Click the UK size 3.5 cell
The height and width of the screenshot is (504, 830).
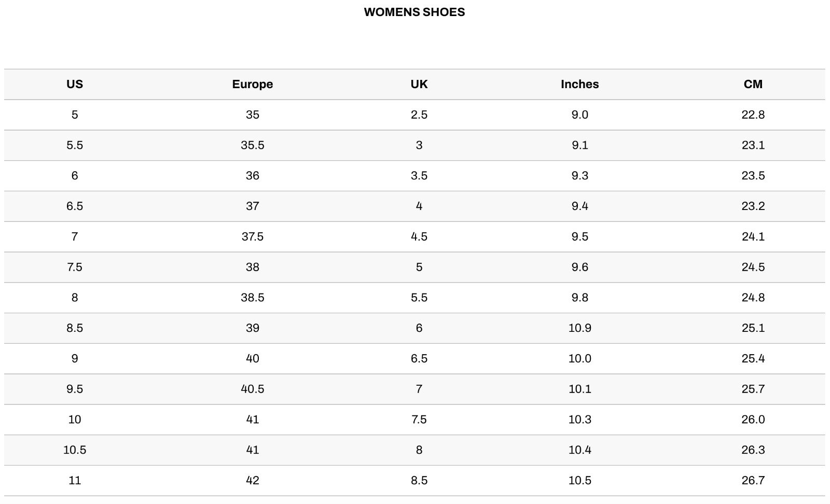(419, 176)
